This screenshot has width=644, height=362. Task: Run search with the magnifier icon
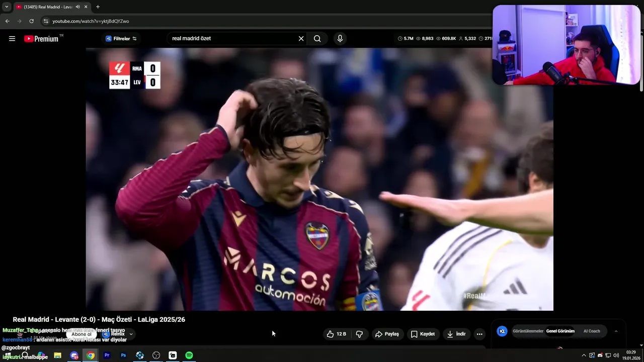click(317, 39)
